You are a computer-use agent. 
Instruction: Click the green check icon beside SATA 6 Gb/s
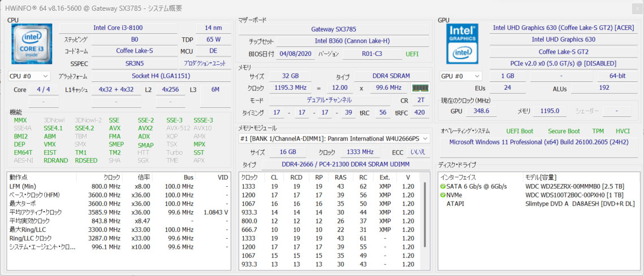coord(443,187)
